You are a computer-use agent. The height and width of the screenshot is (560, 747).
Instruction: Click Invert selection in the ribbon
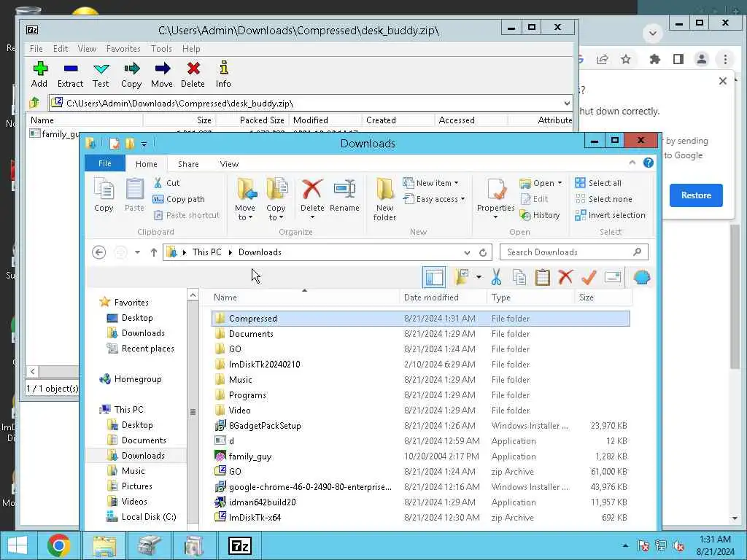tap(611, 215)
